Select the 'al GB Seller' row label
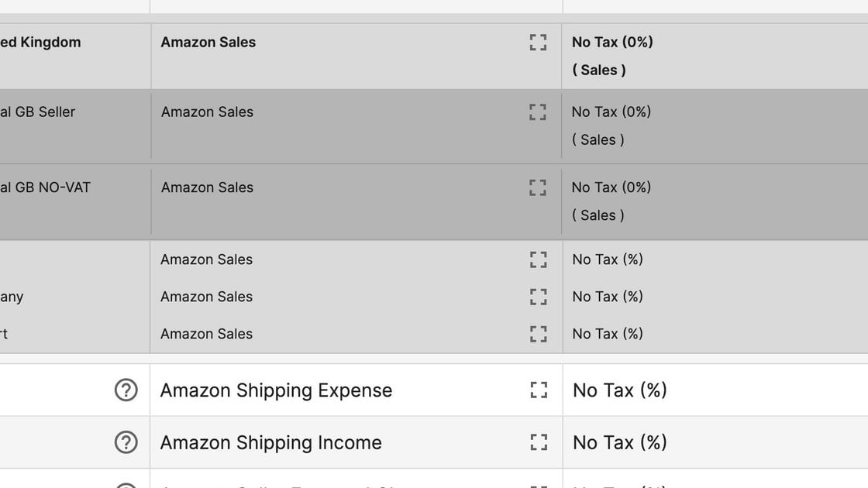The image size is (868, 488). tap(38, 112)
